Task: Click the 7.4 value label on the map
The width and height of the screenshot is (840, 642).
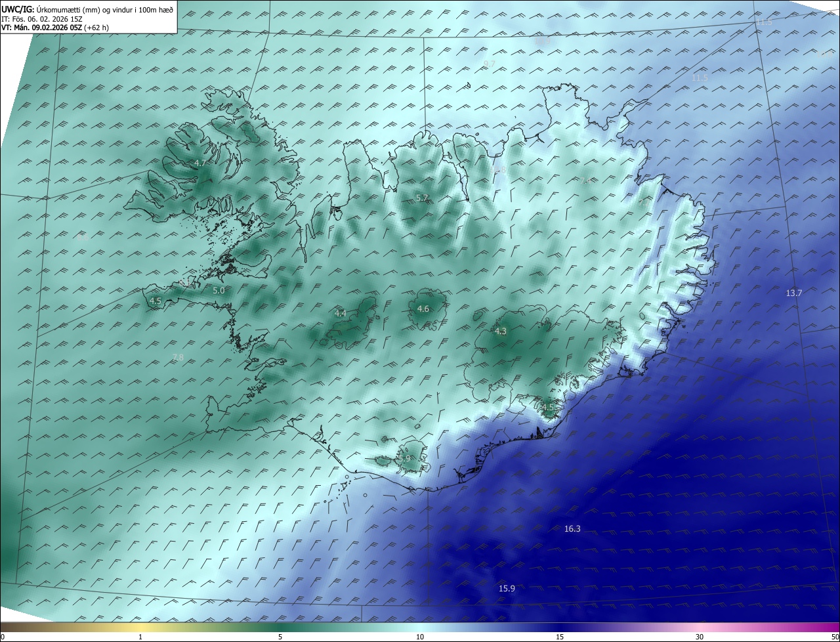Action: coord(584,181)
